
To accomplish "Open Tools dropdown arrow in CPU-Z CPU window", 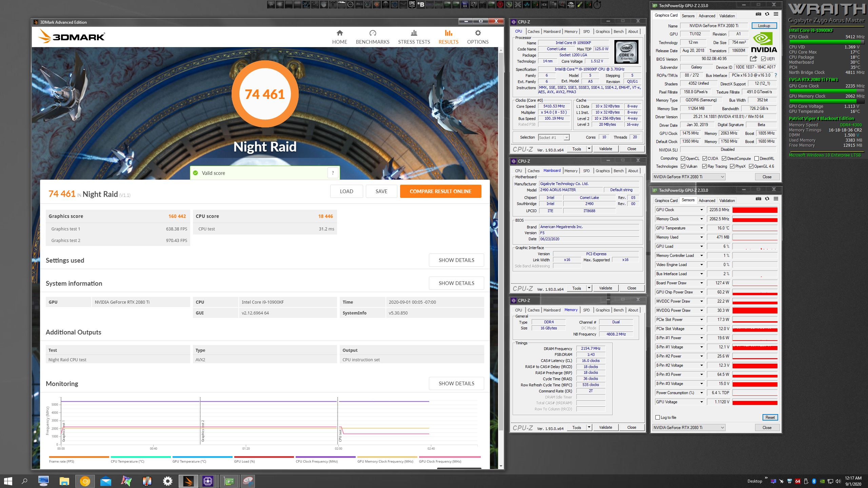I will [589, 149].
